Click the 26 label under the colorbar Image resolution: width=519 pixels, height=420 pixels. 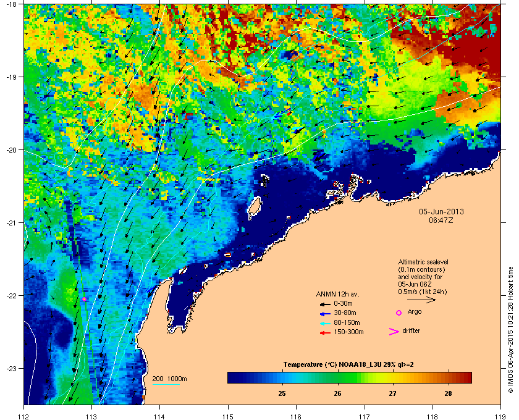coord(337,393)
